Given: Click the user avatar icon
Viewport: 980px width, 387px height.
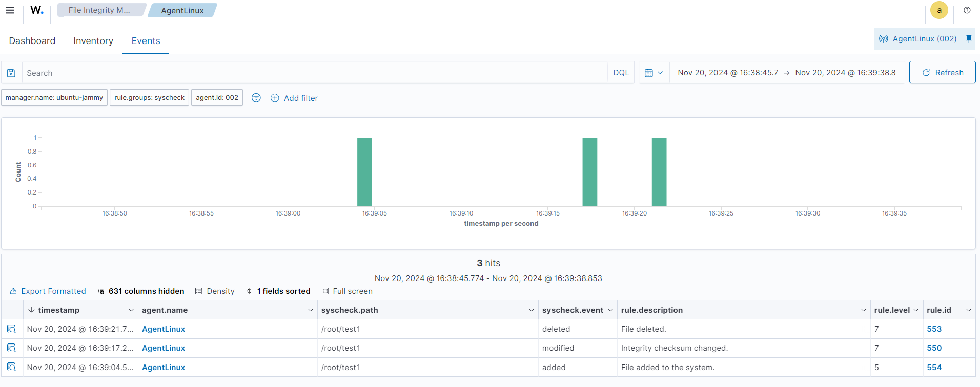Looking at the screenshot, I should click(x=939, y=10).
